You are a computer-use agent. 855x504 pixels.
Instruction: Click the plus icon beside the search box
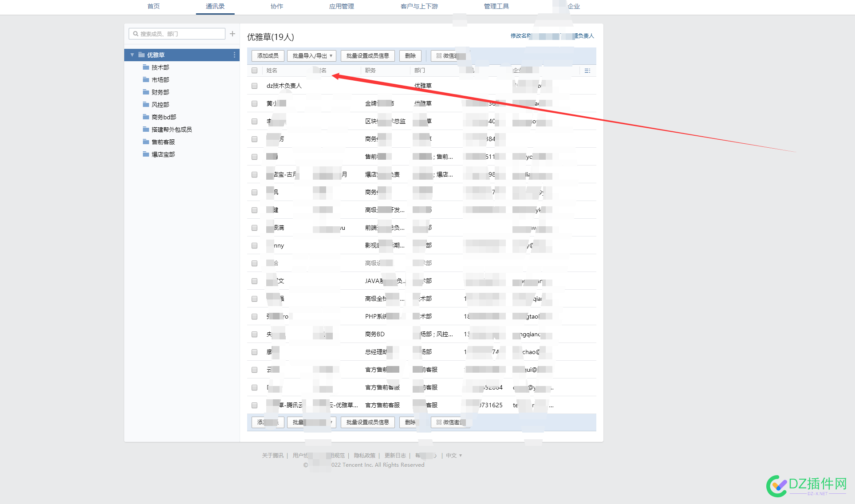232,34
